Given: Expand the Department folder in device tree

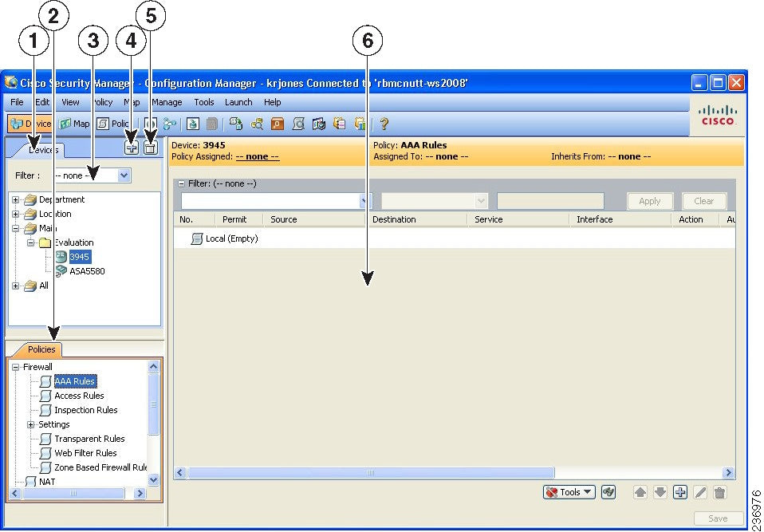Looking at the screenshot, I should (16, 200).
